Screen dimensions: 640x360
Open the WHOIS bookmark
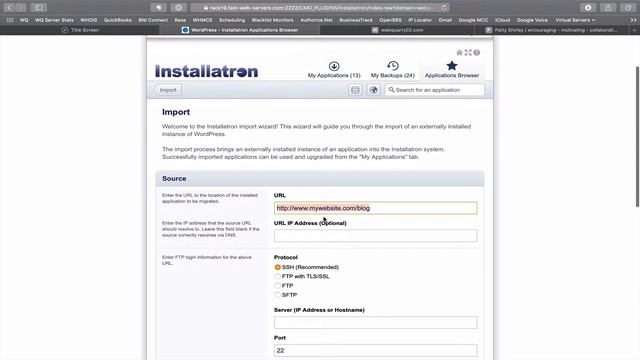[x=89, y=20]
